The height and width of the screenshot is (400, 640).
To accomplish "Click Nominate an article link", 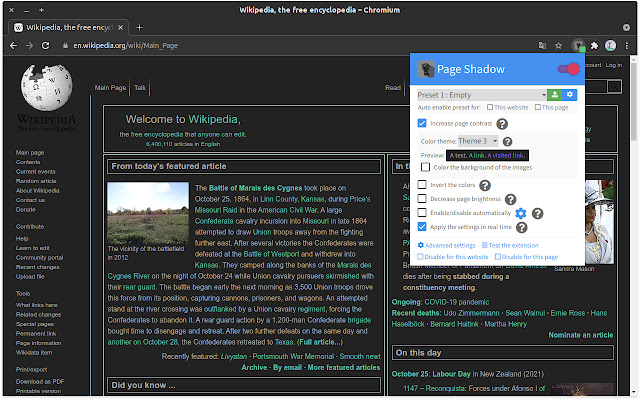I will tap(580, 335).
